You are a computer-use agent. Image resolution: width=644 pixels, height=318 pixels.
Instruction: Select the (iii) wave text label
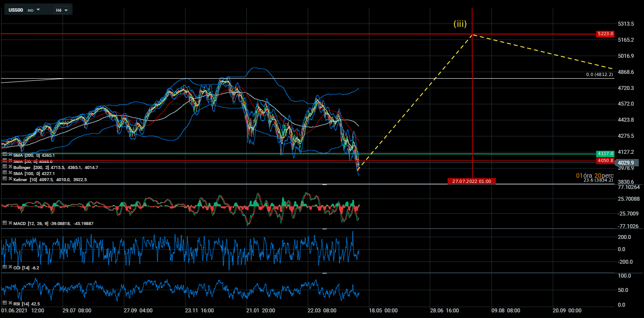(460, 24)
